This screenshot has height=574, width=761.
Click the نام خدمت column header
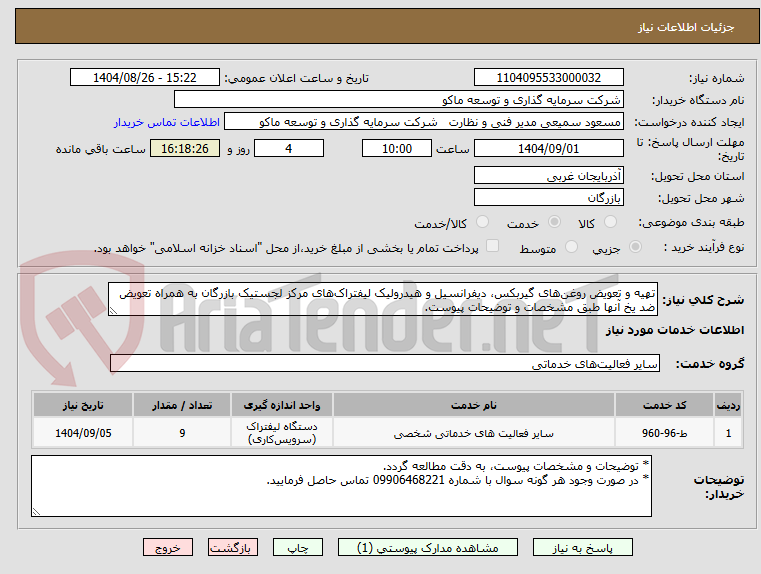474,405
